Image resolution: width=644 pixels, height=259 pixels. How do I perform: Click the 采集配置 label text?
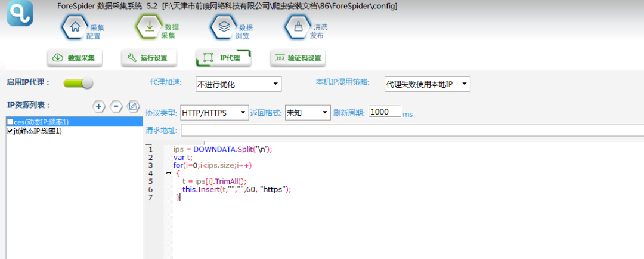point(95,32)
